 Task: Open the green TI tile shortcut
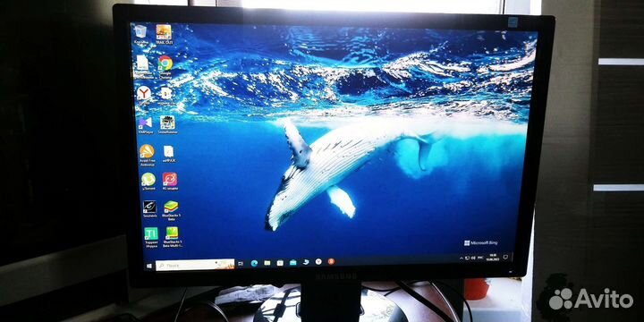pos(151,237)
